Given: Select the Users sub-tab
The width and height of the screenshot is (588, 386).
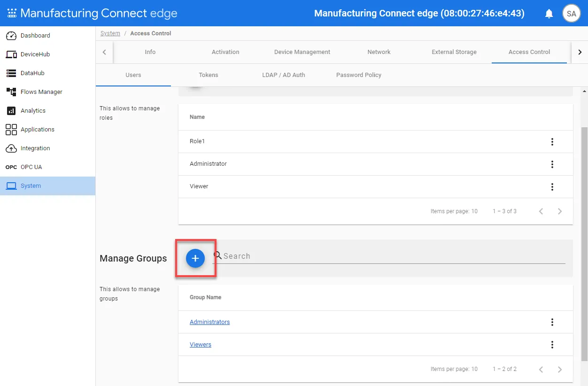Looking at the screenshot, I should pyautogui.click(x=133, y=75).
